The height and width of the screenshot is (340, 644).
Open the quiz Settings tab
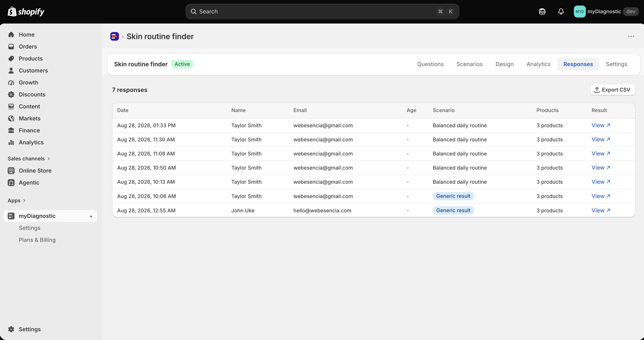point(616,64)
